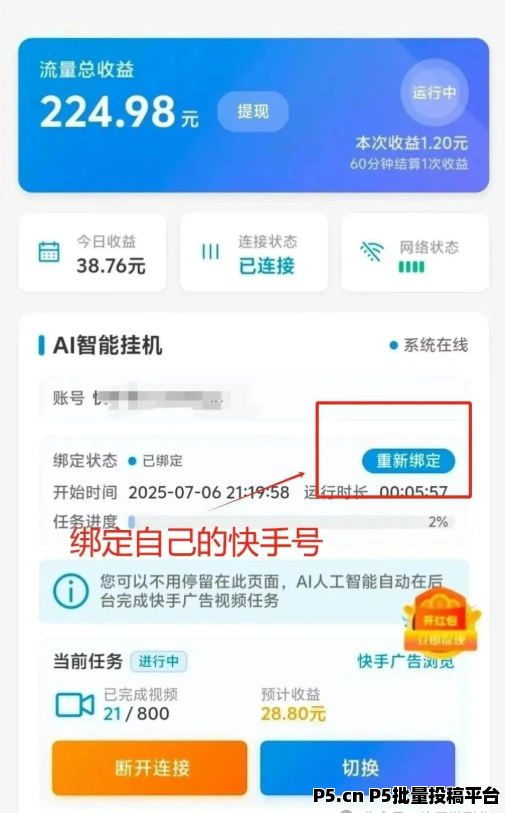Tap the 已连接 connection status text

click(266, 266)
